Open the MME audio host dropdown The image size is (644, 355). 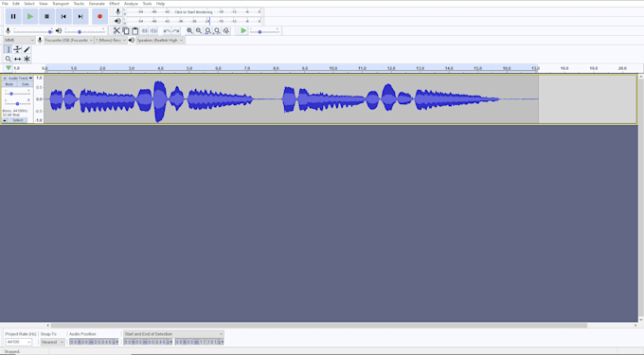[x=19, y=40]
